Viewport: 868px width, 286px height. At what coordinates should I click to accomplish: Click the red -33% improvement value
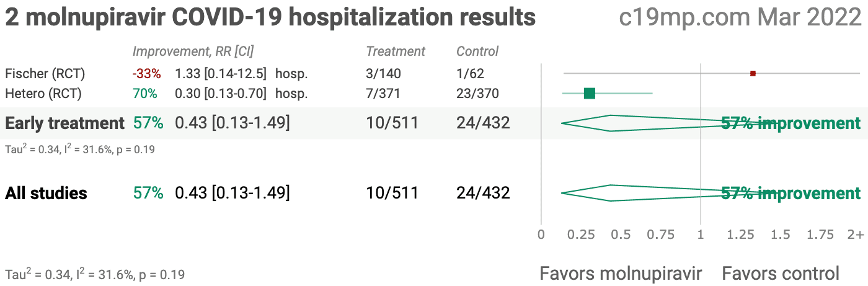click(146, 74)
